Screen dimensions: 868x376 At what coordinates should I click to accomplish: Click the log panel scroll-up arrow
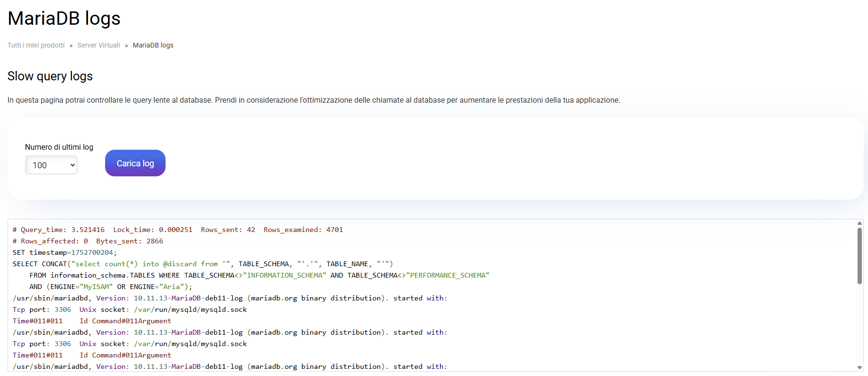click(859, 223)
